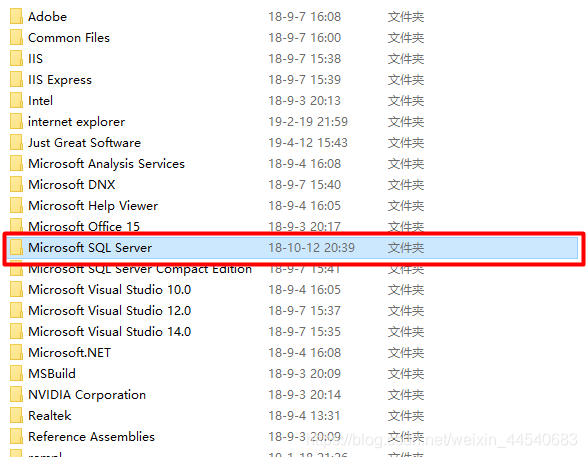Click the MSBuild folder icon
The height and width of the screenshot is (458, 587).
click(x=16, y=373)
